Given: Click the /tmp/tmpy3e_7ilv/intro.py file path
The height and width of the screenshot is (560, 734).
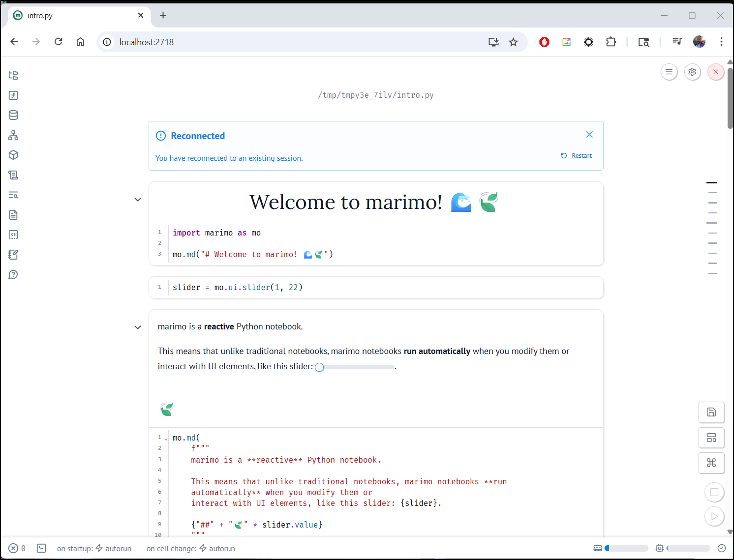Looking at the screenshot, I should point(376,95).
